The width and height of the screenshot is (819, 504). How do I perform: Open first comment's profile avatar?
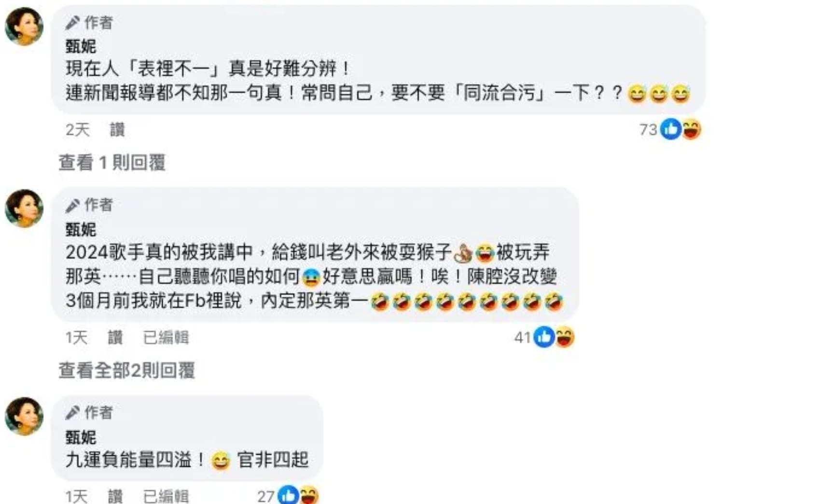[24, 26]
